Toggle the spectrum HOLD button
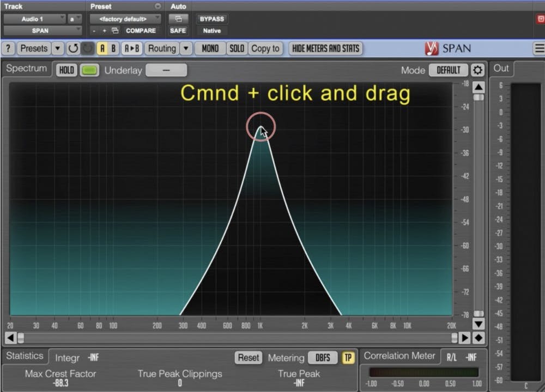This screenshot has height=392, width=545. pos(66,70)
